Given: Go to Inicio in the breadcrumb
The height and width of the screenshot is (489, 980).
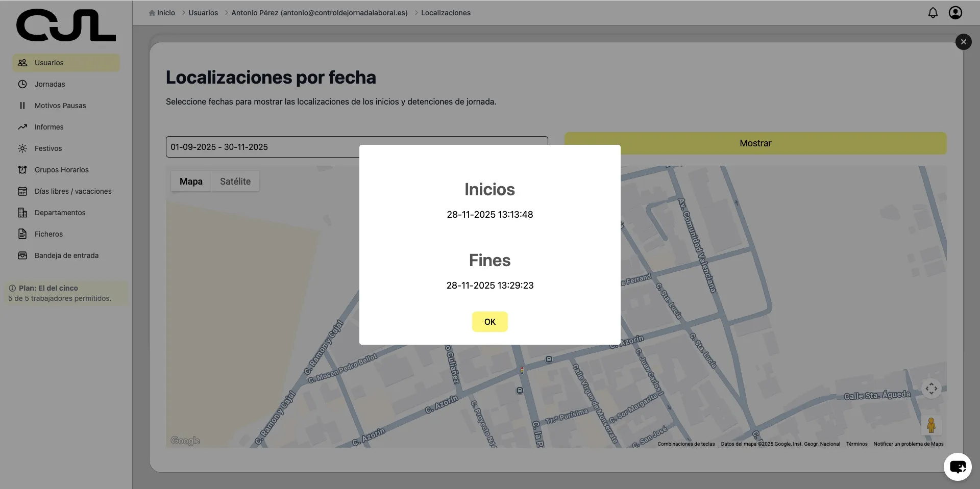Looking at the screenshot, I should point(165,13).
